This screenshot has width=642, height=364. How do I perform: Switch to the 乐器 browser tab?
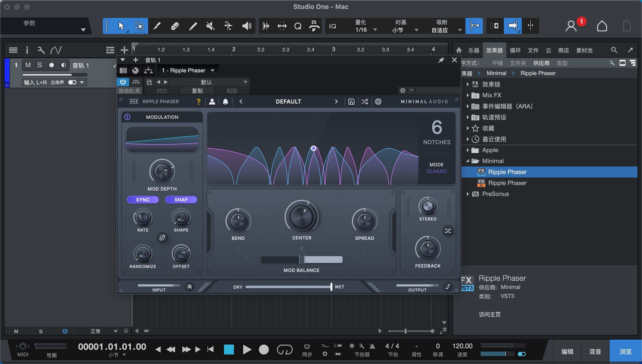click(473, 50)
